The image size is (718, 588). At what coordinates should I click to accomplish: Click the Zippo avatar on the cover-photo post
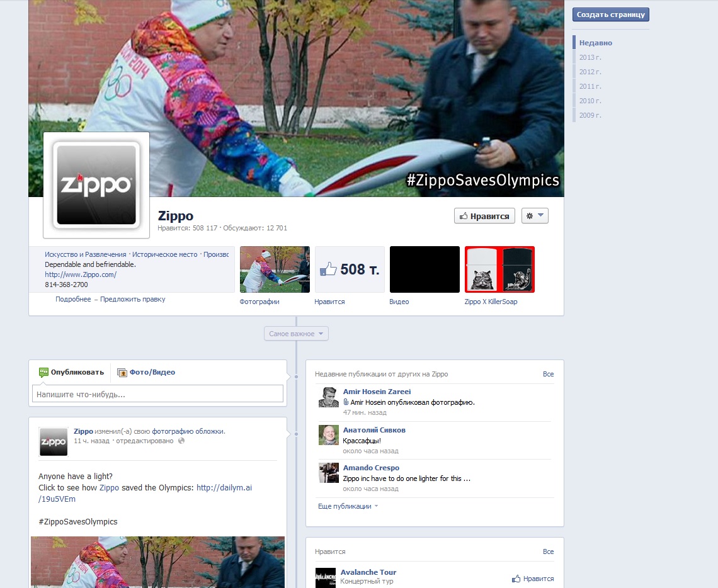54,441
